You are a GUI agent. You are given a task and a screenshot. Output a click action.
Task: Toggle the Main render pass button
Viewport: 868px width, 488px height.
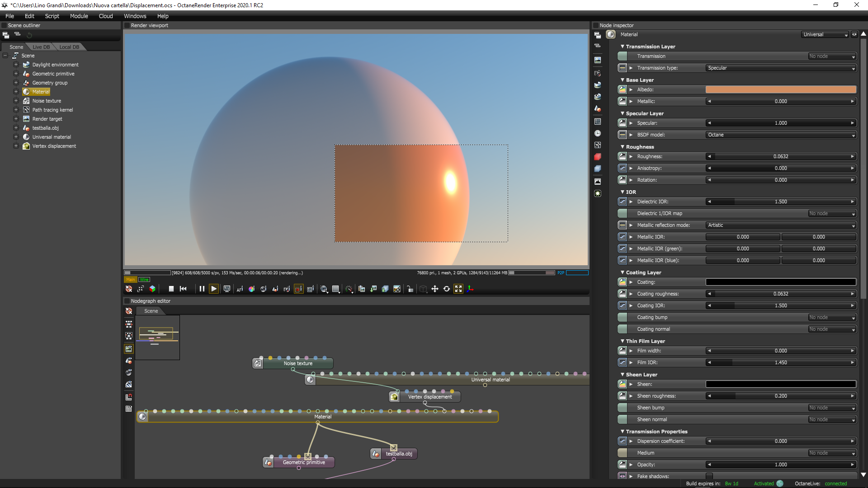click(131, 279)
